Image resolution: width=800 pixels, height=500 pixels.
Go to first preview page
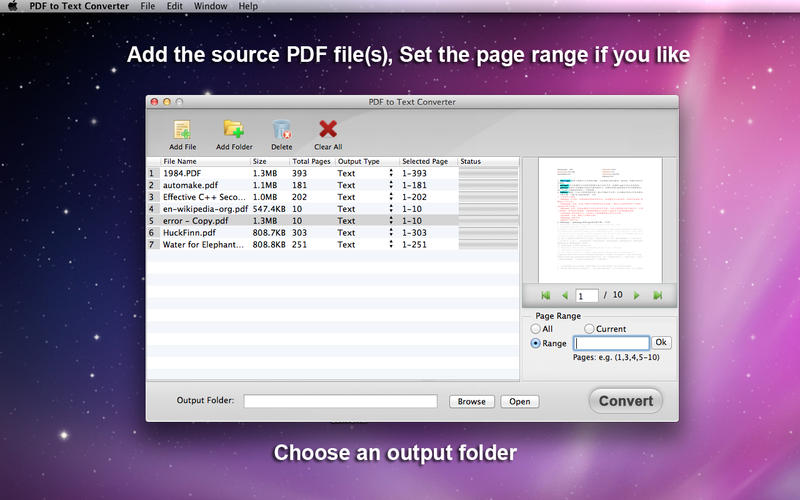tap(545, 295)
